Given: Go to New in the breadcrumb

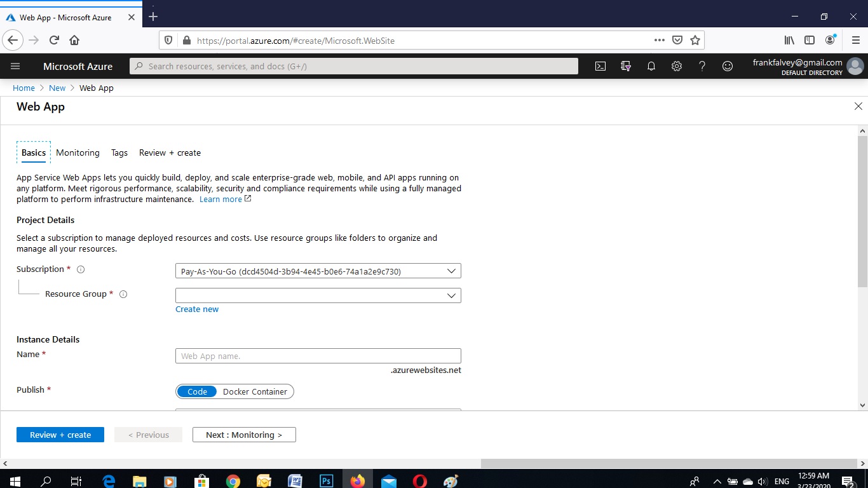Looking at the screenshot, I should click(57, 88).
